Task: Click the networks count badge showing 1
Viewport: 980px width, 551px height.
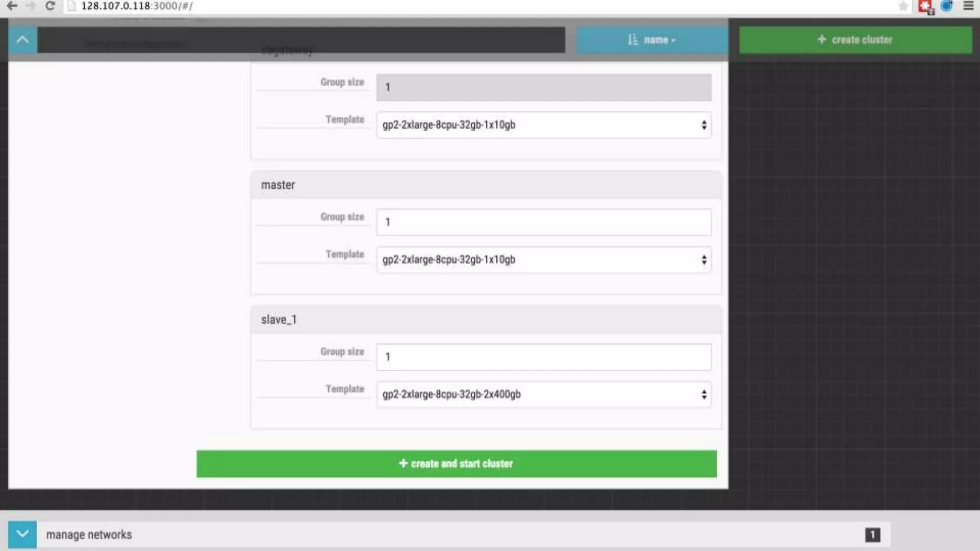Action: coord(872,535)
